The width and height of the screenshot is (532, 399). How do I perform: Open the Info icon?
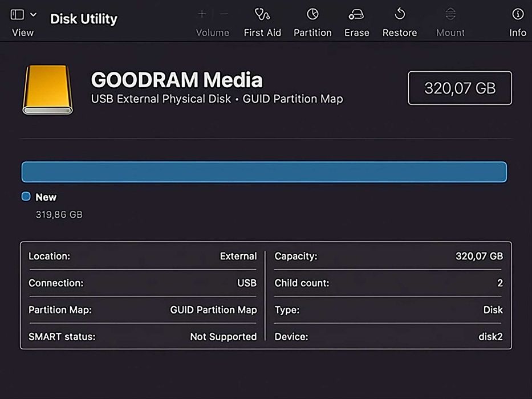(x=518, y=14)
